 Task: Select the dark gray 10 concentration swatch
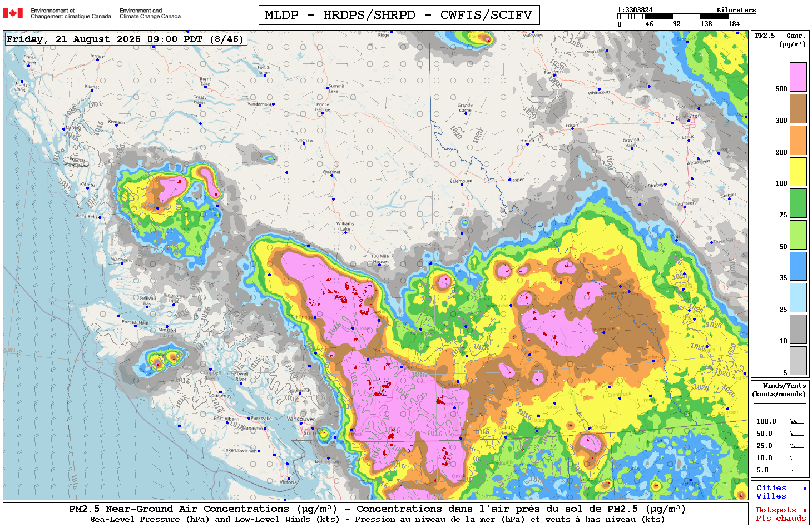pyautogui.click(x=798, y=329)
